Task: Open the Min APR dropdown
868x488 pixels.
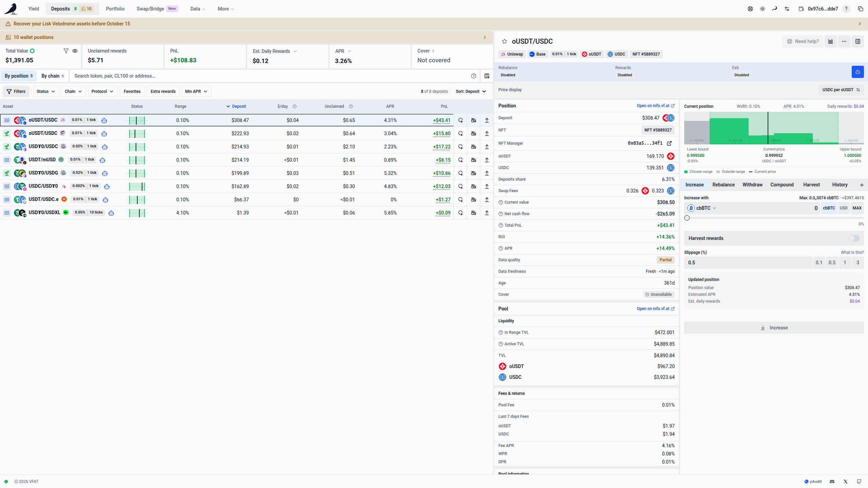Action: [x=196, y=91]
